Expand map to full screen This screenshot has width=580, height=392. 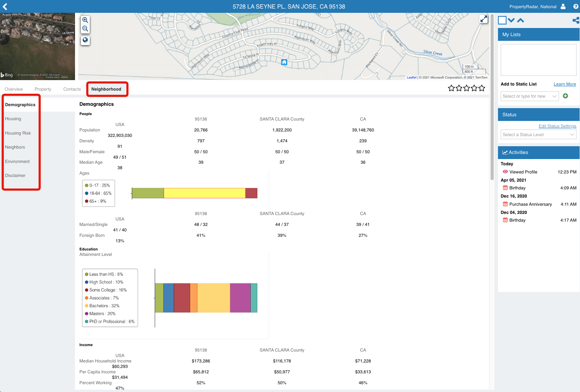(x=483, y=19)
